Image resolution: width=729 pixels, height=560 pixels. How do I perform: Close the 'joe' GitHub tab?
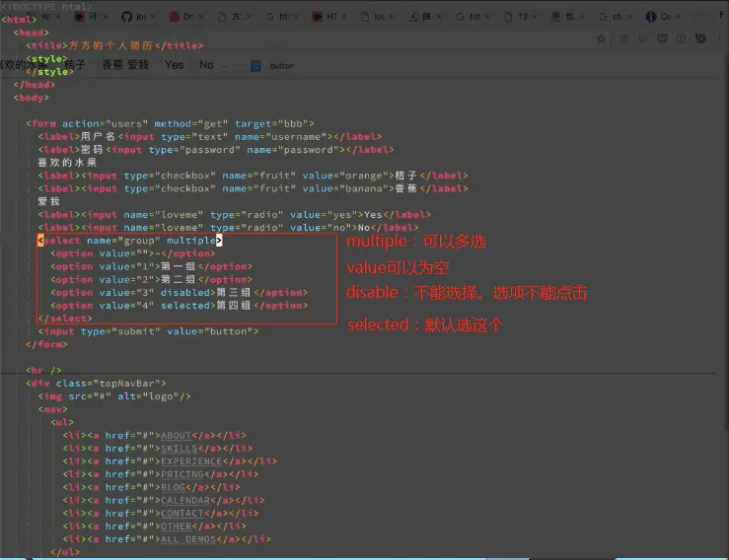pyautogui.click(x=153, y=17)
